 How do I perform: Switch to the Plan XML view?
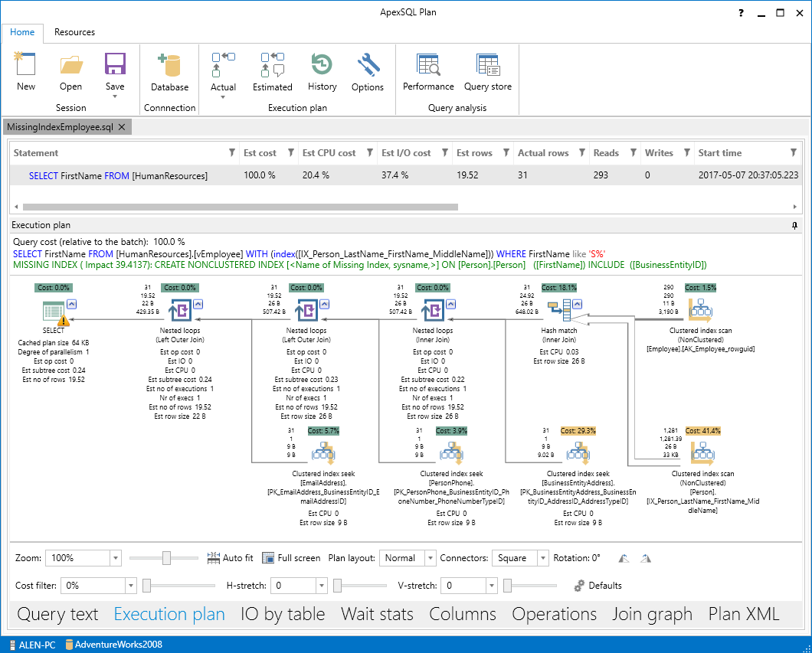tap(742, 614)
